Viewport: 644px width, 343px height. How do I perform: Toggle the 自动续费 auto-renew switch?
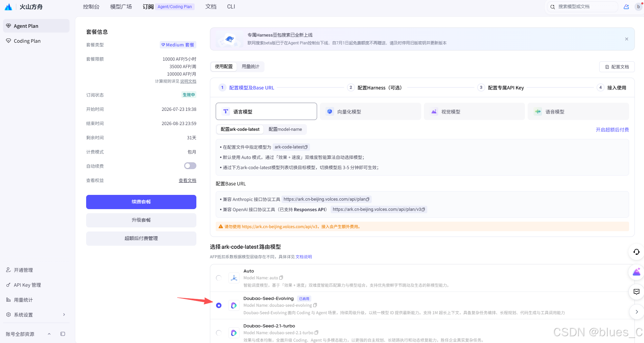point(190,166)
